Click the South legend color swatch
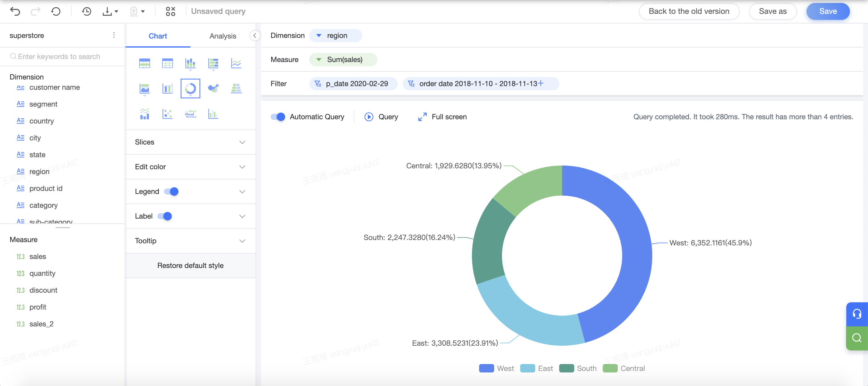The height and width of the screenshot is (386, 868). tap(566, 368)
